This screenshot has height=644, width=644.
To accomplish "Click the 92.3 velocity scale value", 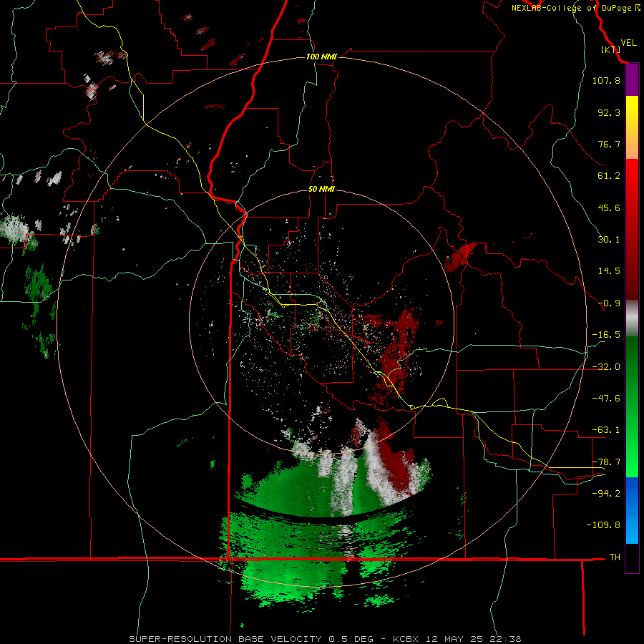I will pos(609,112).
